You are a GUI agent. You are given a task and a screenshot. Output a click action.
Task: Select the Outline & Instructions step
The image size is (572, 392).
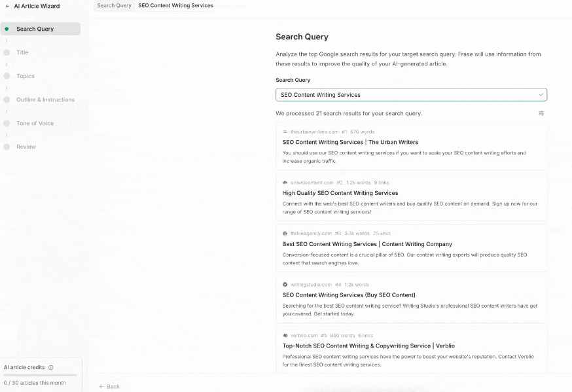click(45, 99)
